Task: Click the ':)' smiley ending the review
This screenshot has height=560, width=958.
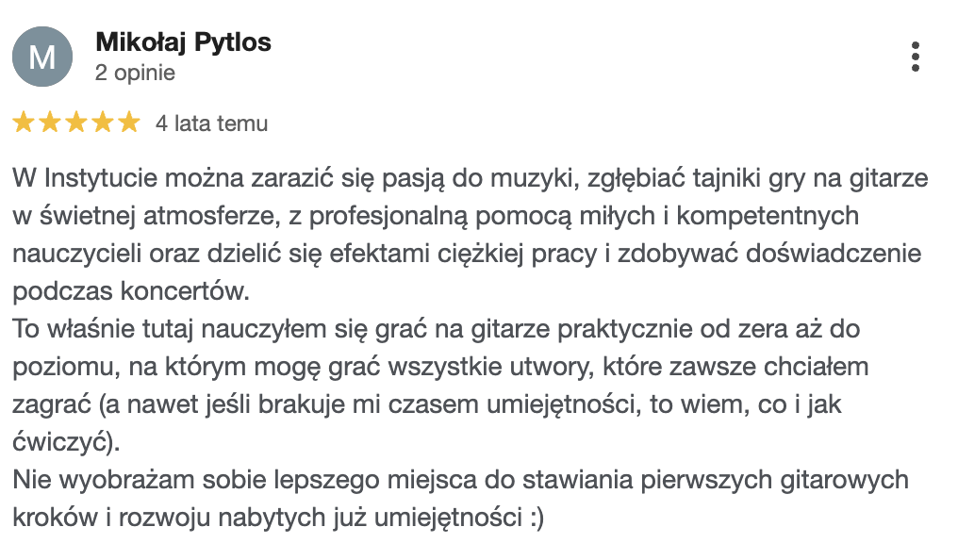Action: tap(534, 518)
